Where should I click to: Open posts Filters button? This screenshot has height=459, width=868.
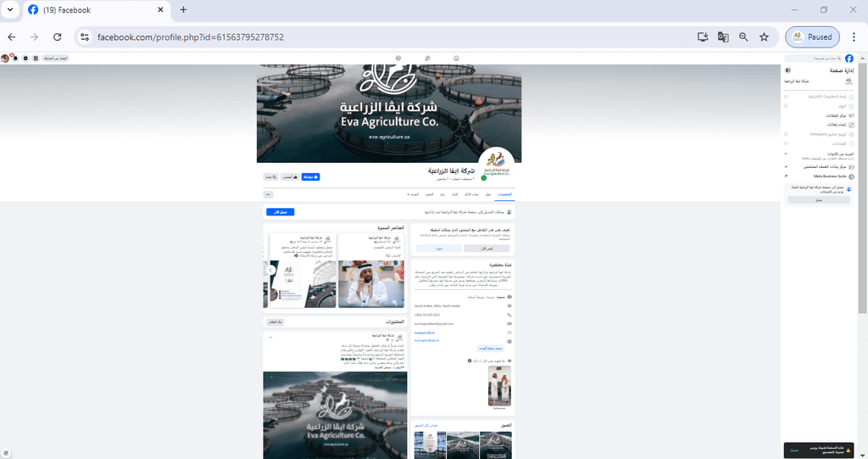point(275,322)
